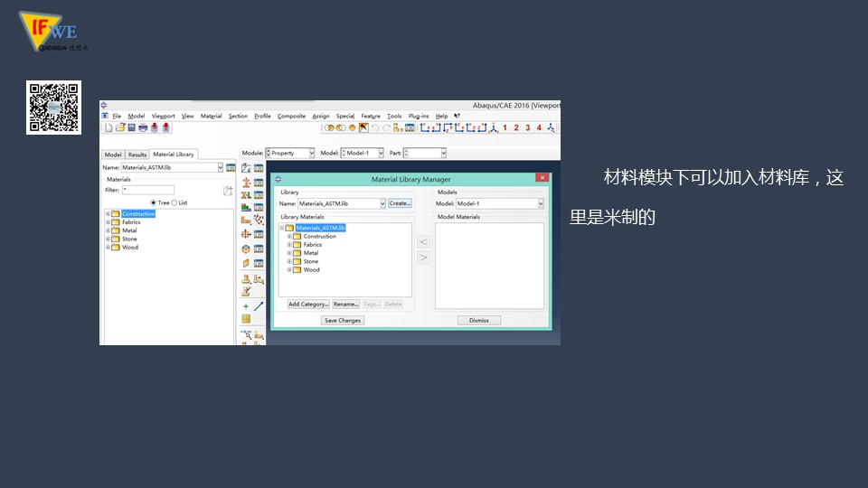Expand the Construction folder in left panel
868x488 pixels.
108,213
